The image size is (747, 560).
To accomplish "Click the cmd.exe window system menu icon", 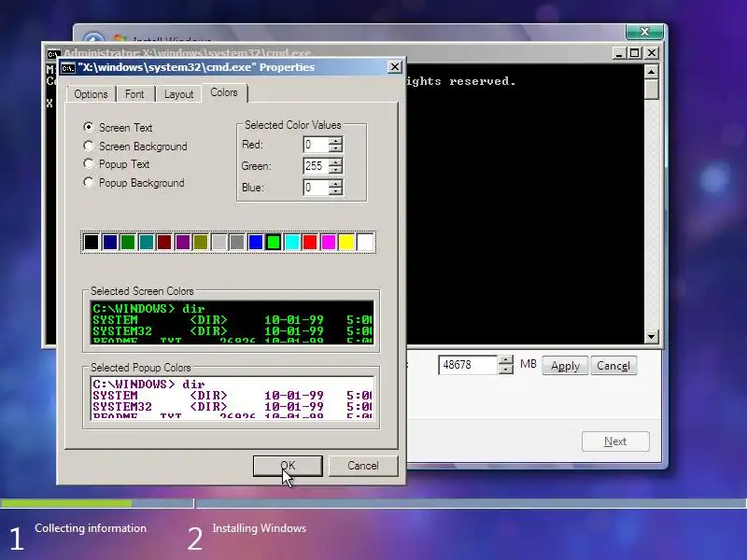I will pos(53,54).
